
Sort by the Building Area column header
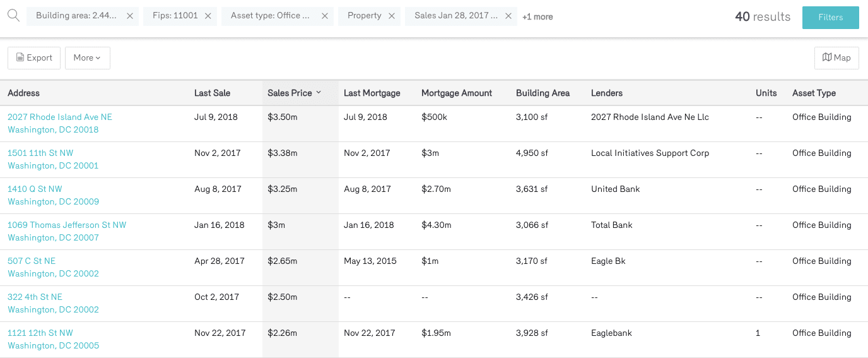click(542, 93)
